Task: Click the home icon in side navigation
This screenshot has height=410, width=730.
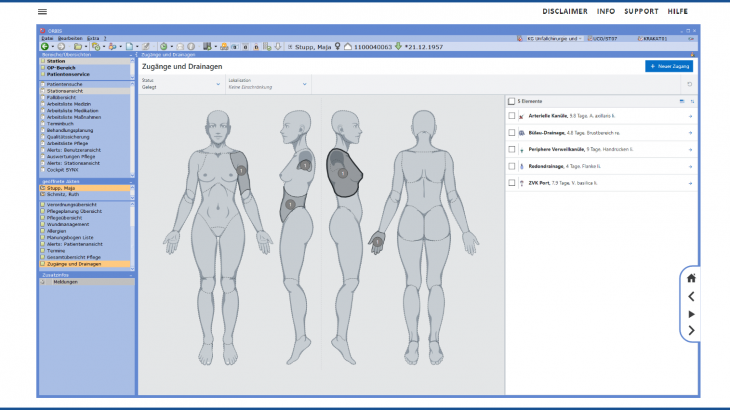Action: click(x=691, y=279)
